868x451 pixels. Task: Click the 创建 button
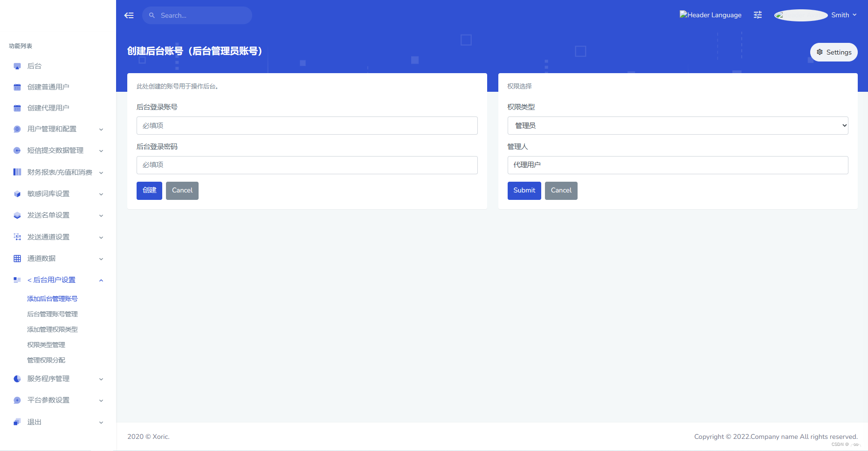coord(149,191)
